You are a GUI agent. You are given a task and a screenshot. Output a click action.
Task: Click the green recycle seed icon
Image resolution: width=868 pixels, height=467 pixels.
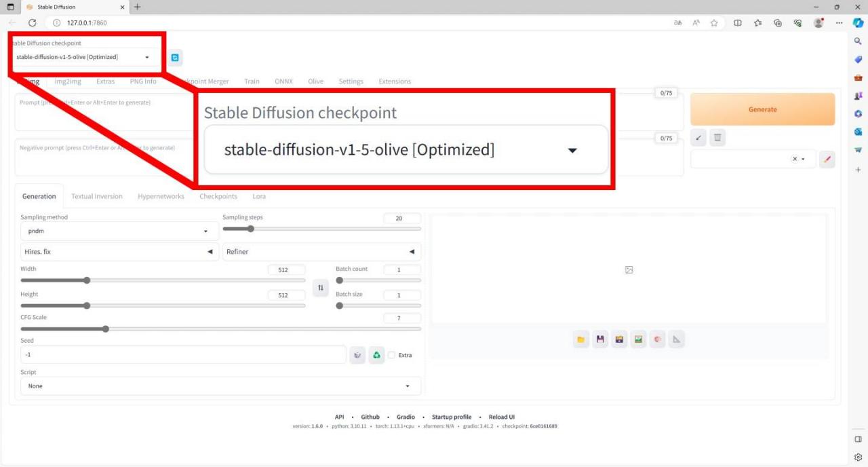click(376, 355)
